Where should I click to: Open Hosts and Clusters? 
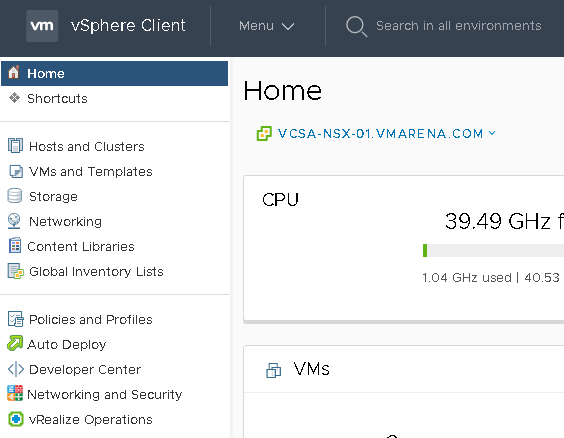pos(87,146)
